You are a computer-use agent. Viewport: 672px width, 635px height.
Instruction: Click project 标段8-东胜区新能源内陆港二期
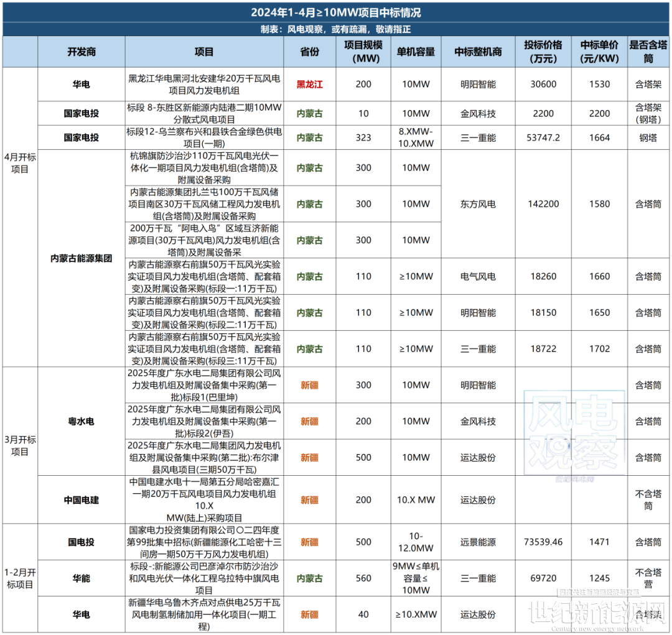tap(204, 114)
